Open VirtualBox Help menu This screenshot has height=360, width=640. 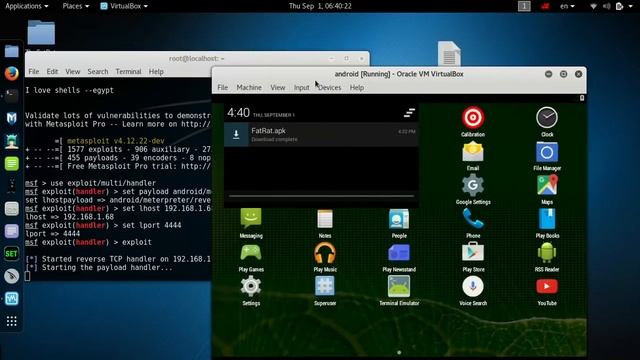[356, 87]
